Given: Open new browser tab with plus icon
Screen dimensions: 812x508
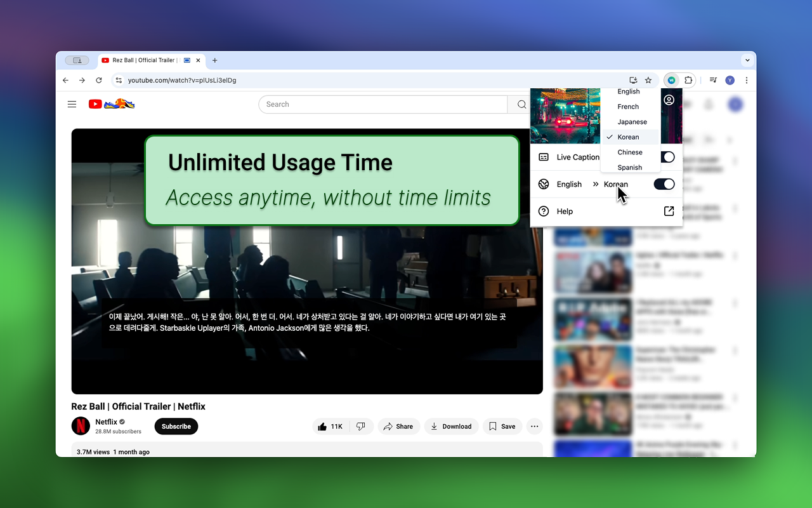Looking at the screenshot, I should [x=215, y=60].
